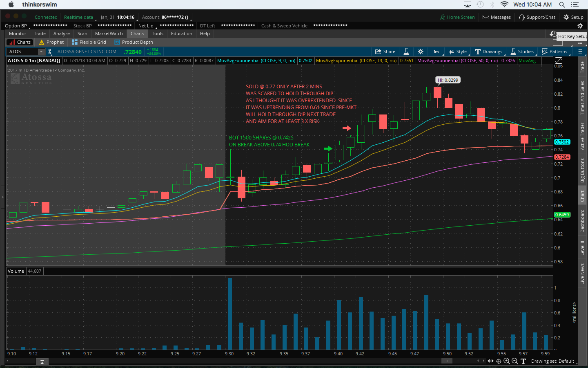The height and width of the screenshot is (368, 588).
Task: Open the chart Style dropdown
Action: tap(458, 52)
